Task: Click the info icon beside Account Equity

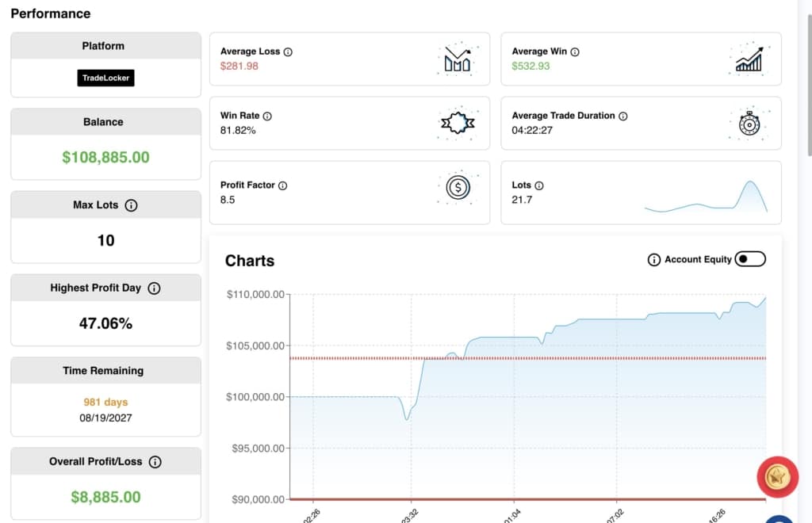Action: pos(654,260)
